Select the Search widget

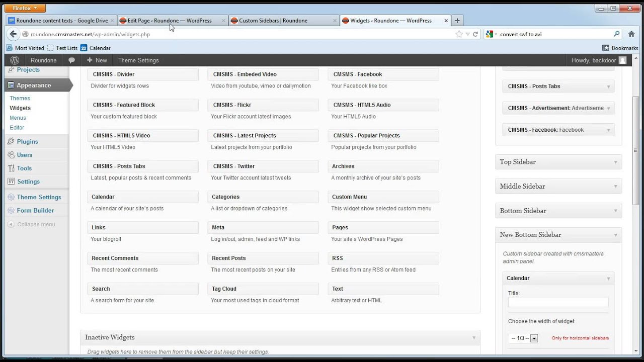(143, 289)
